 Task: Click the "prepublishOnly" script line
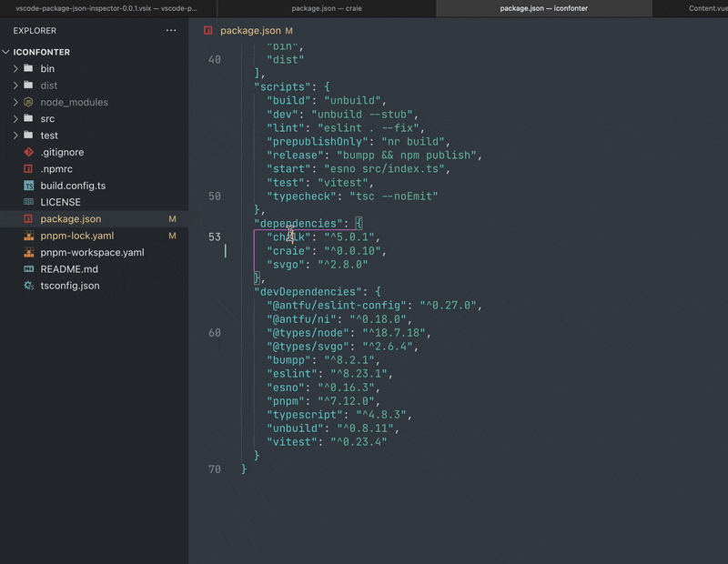pos(359,142)
